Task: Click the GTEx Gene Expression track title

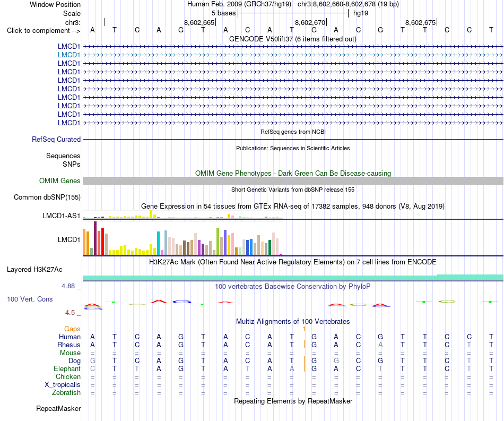Action: coord(293,206)
